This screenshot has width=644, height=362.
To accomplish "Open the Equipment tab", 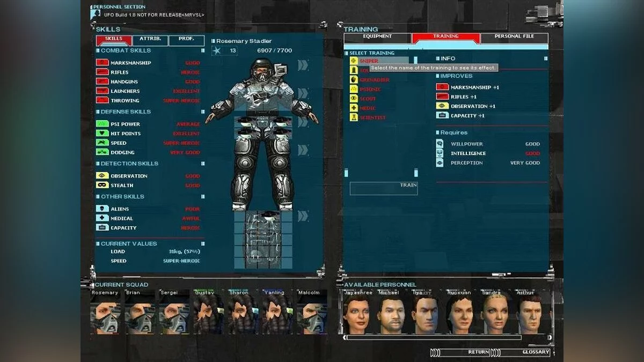I will click(377, 38).
